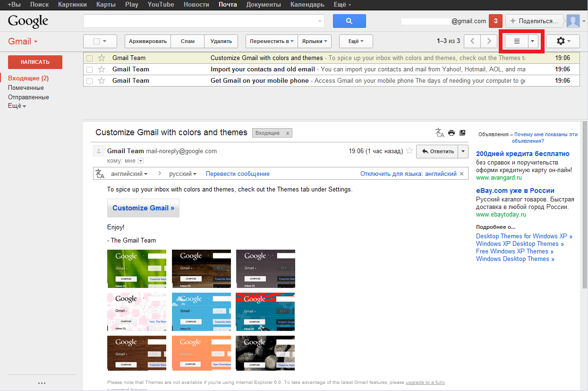The height and width of the screenshot is (391, 588).
Task: Click the Google logo
Action: 28,21
